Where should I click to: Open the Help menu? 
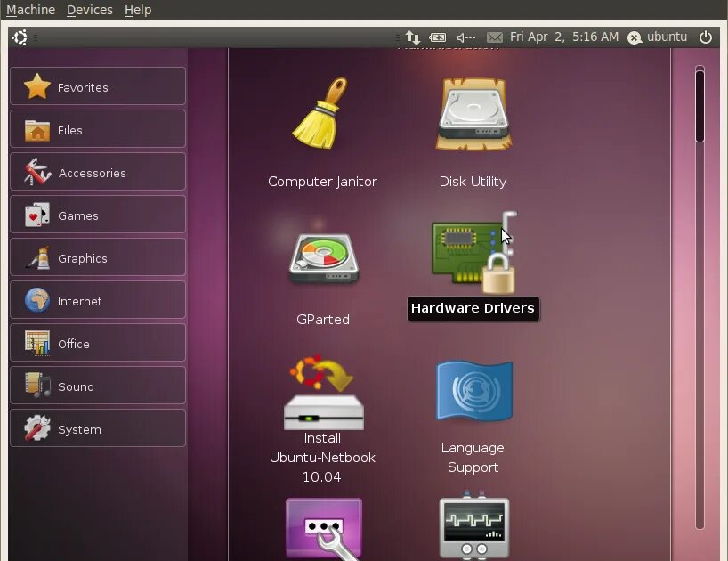pos(138,10)
